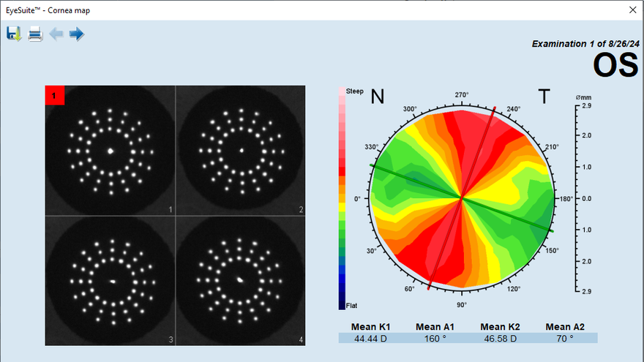Click the center of the corneal topography map
Image resolution: width=644 pixels, height=362 pixels.
(462, 197)
